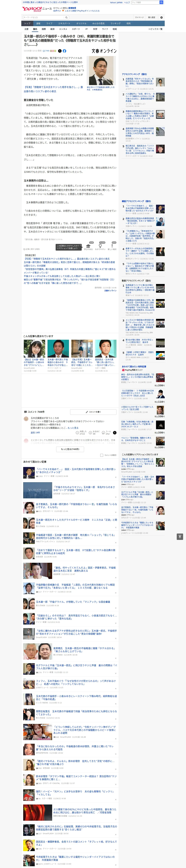Open the スポーツ category tab
This screenshot has height=868, width=186.
pos(76,29)
